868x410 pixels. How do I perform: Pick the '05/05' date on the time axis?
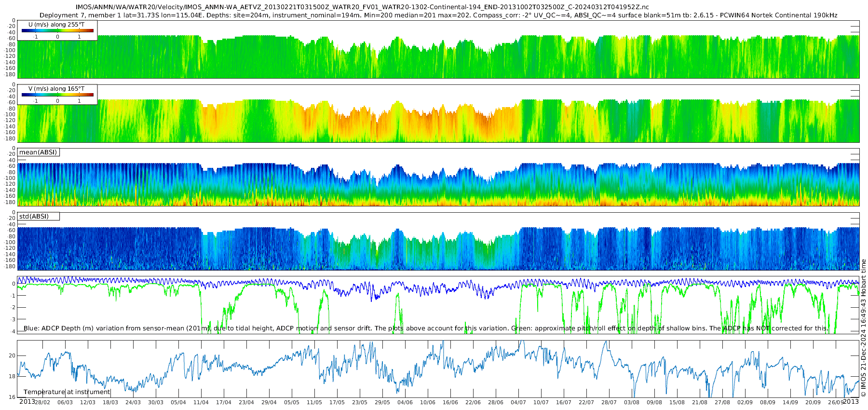(292, 402)
